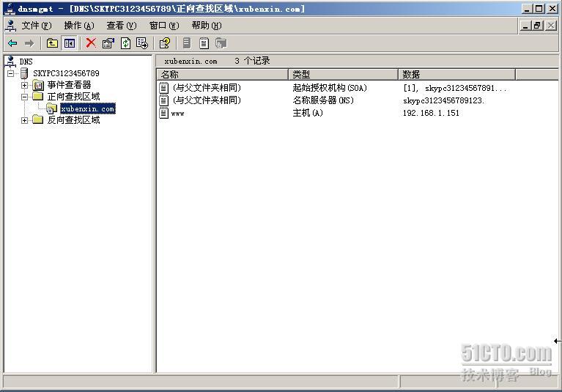Click the NS record document icon

coord(164,100)
